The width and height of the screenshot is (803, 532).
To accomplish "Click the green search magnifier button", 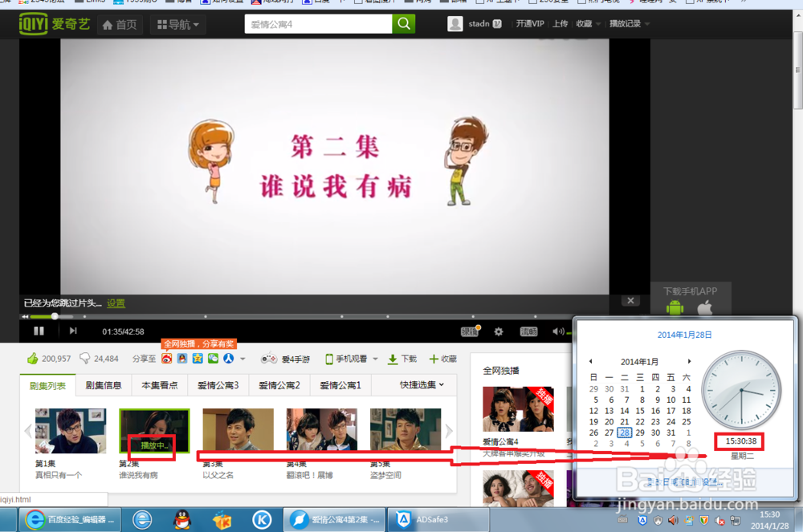I will click(x=404, y=24).
